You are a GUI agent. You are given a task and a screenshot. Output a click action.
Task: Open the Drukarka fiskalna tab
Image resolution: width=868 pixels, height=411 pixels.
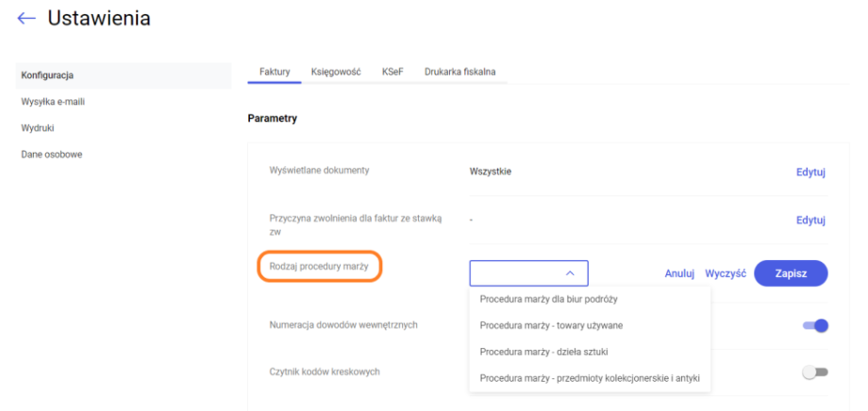[x=460, y=72]
